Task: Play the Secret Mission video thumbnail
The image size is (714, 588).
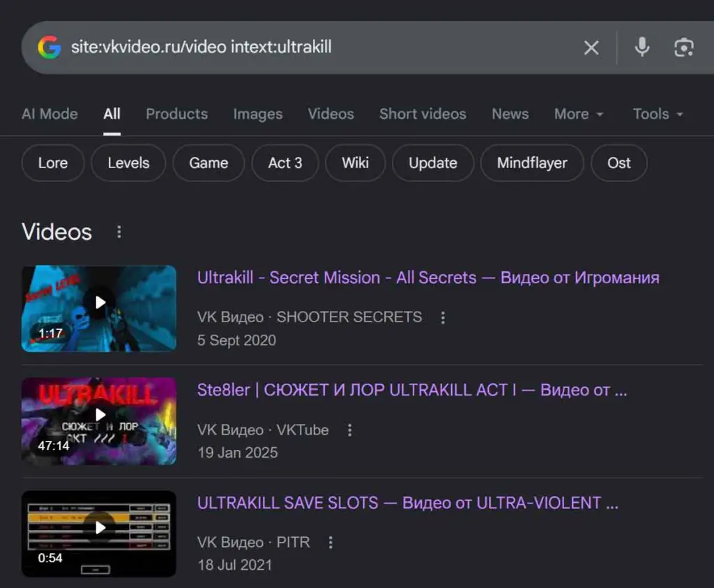Action: click(99, 308)
